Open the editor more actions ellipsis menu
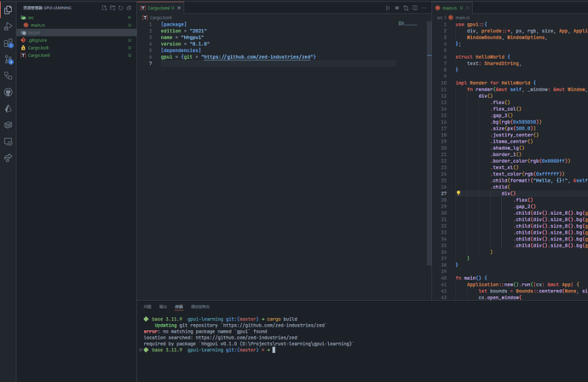The width and height of the screenshot is (588, 382). click(x=424, y=8)
